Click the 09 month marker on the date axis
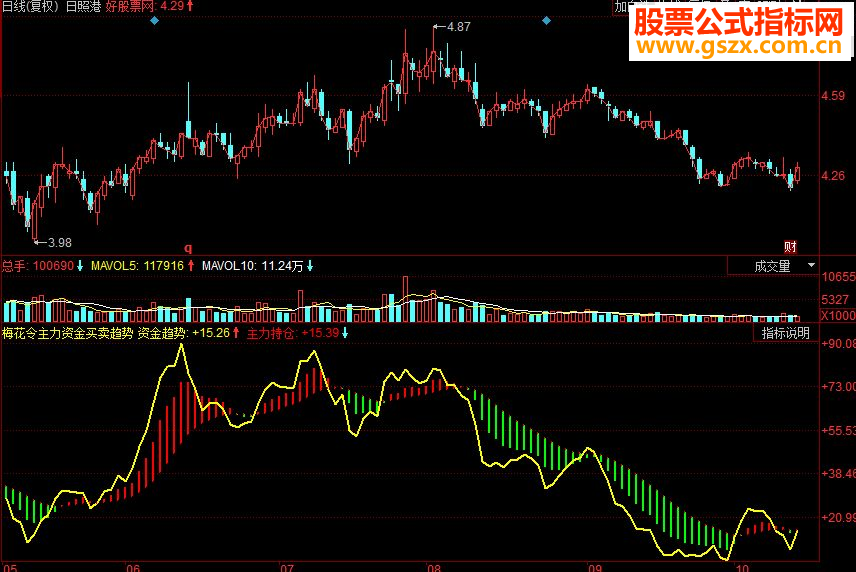Image resolution: width=856 pixels, height=572 pixels. [595, 568]
